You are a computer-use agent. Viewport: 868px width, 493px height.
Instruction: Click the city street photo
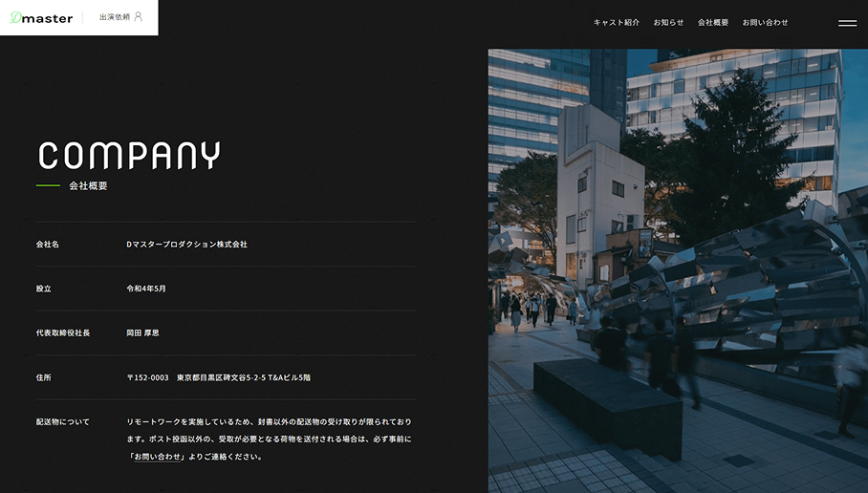coord(678,270)
